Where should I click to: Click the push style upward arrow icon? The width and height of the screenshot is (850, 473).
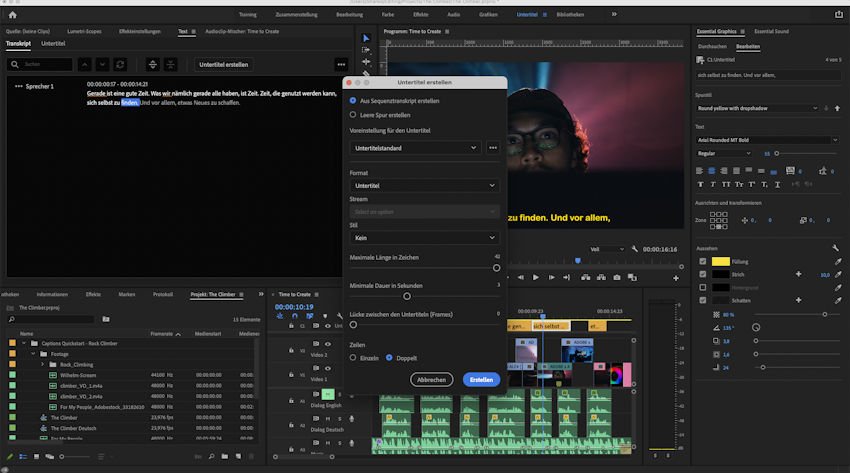click(836, 107)
